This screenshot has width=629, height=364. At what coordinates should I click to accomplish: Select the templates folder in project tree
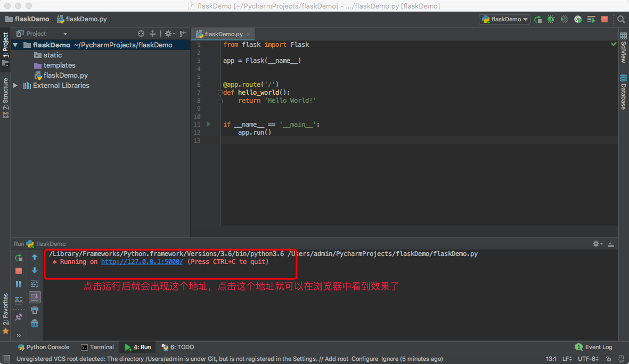coord(59,65)
